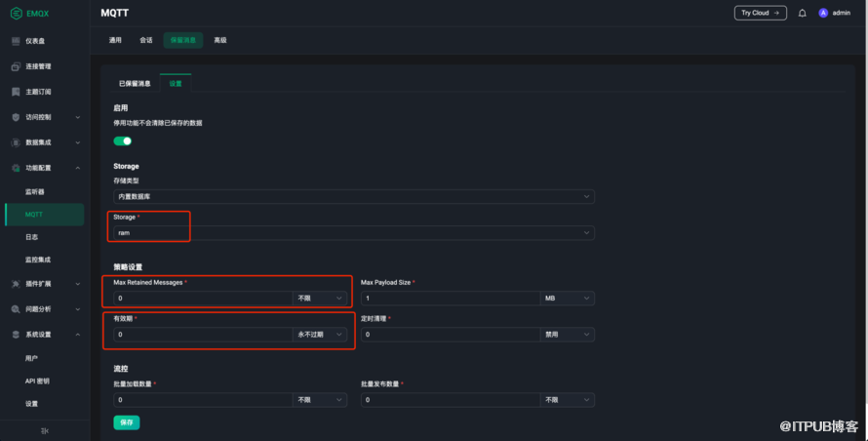
Task: Switch to the 高级 tab
Action: (220, 40)
